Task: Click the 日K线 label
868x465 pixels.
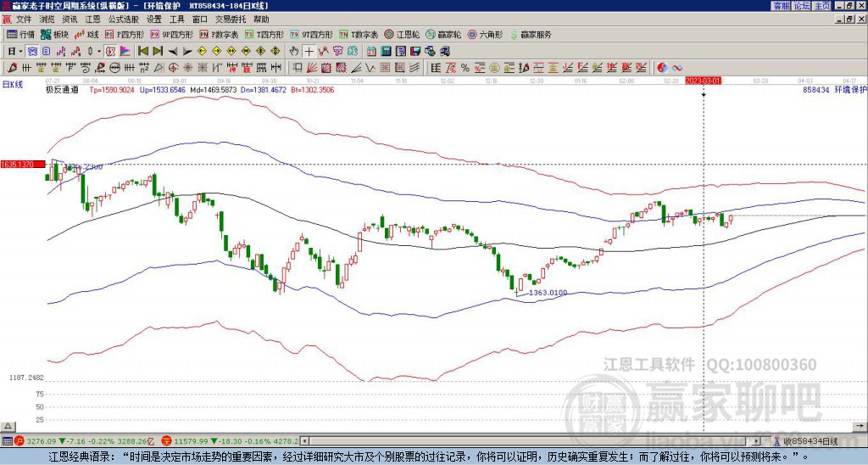Action: pyautogui.click(x=14, y=84)
